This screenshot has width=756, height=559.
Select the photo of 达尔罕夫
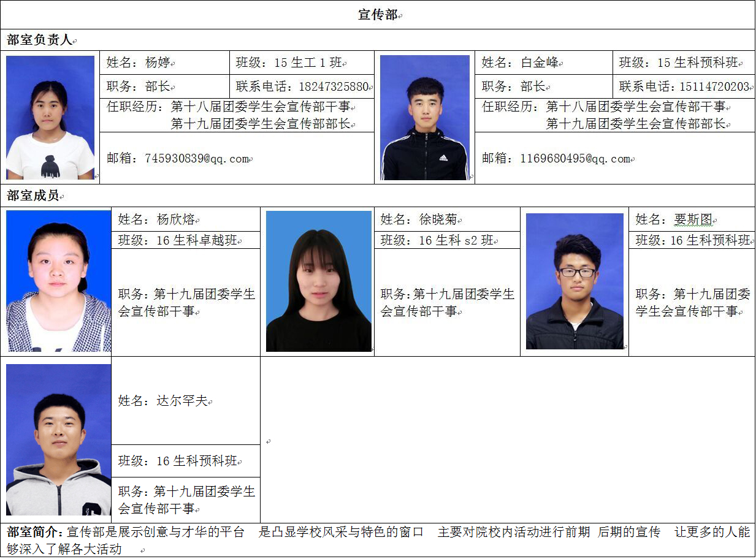click(x=59, y=439)
